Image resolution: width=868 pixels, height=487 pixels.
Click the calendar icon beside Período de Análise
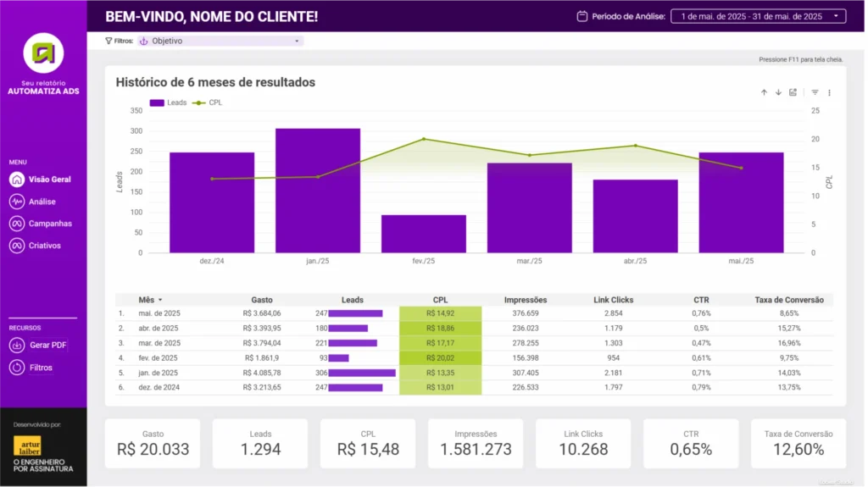pos(581,16)
